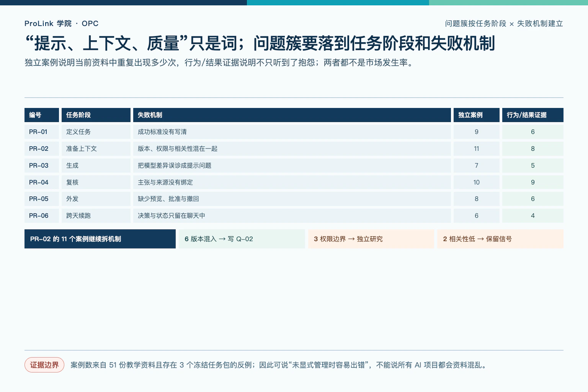Click the 复核 stage cell

96,182
